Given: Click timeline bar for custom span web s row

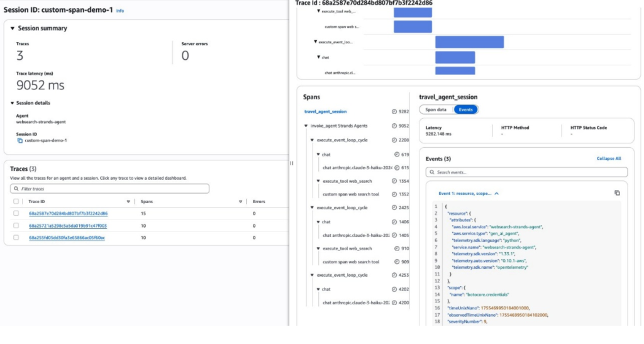Looking at the screenshot, I should point(413,26).
